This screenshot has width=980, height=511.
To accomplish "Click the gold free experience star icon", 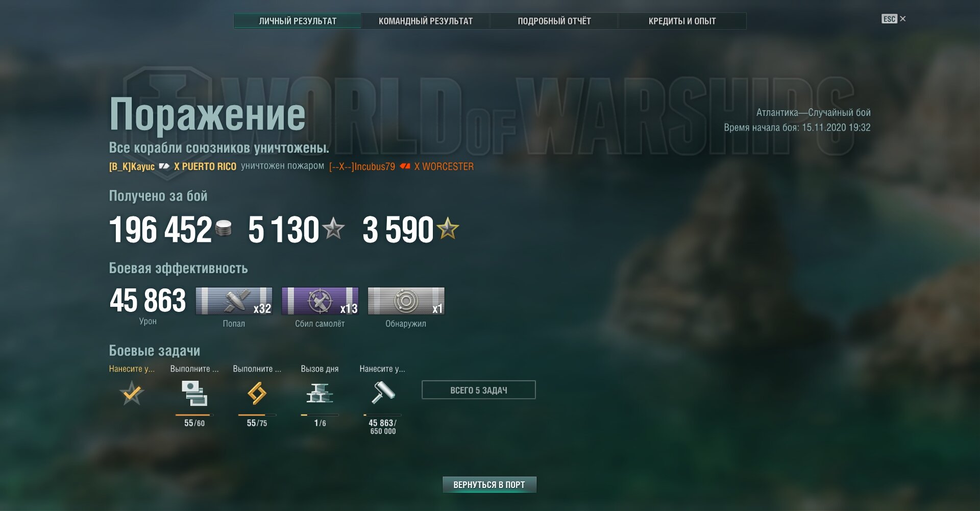I will click(448, 228).
